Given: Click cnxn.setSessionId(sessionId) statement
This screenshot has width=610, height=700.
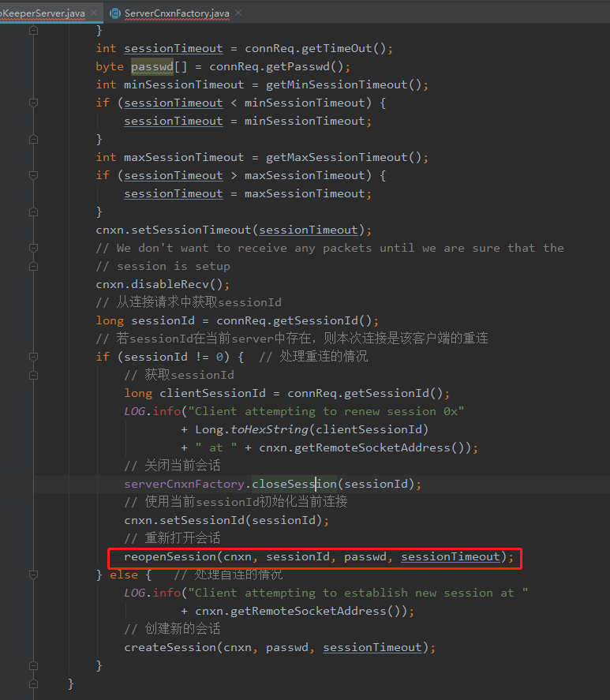Looking at the screenshot, I should 226,521.
